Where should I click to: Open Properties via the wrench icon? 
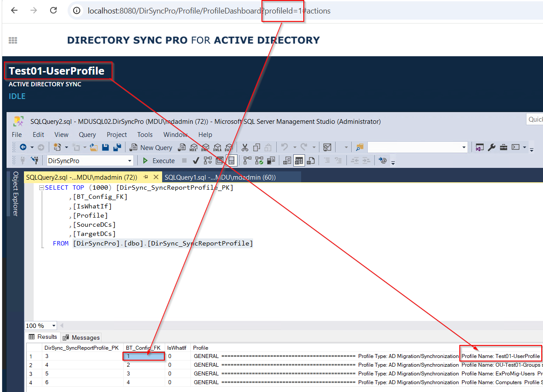click(x=492, y=147)
